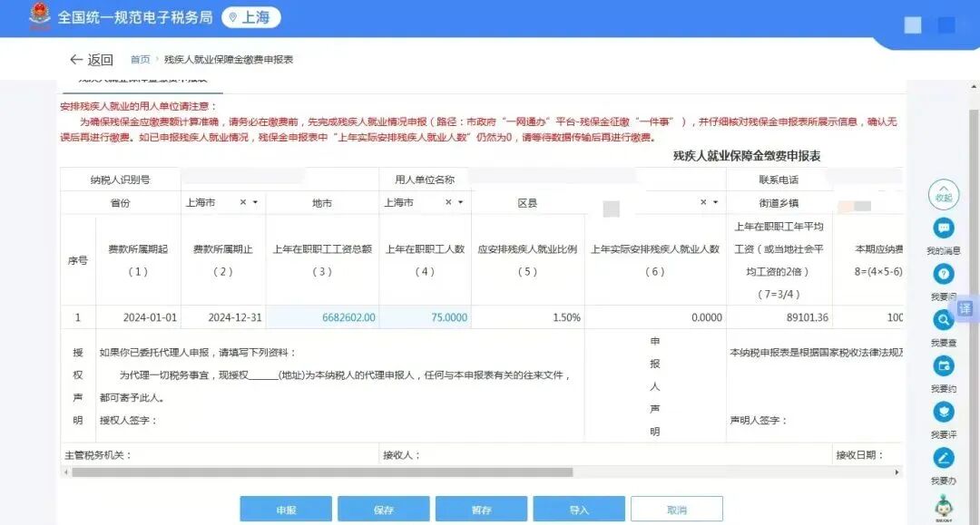Select the 我要问 question icon
Screen dimensions: 980x525
click(x=942, y=272)
